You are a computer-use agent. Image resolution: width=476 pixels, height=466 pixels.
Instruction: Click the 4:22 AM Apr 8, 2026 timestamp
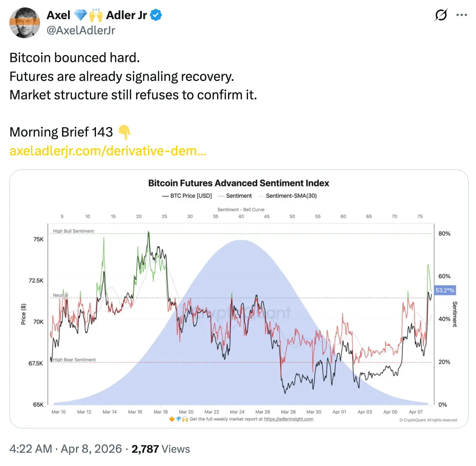65,449
